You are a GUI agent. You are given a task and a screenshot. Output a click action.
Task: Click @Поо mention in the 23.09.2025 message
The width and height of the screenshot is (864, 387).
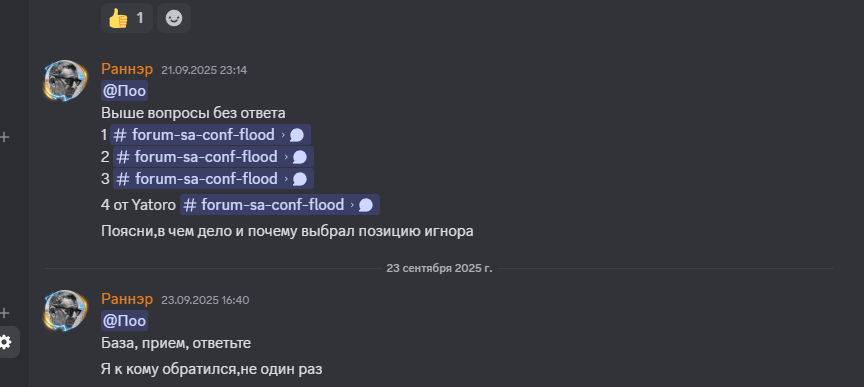[x=125, y=321]
